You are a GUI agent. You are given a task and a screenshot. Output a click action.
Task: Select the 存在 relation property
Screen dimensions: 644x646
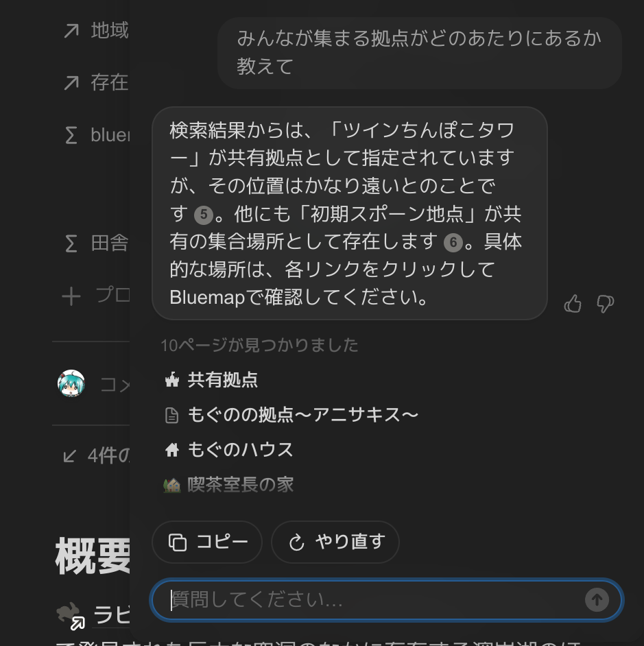pyautogui.click(x=109, y=83)
